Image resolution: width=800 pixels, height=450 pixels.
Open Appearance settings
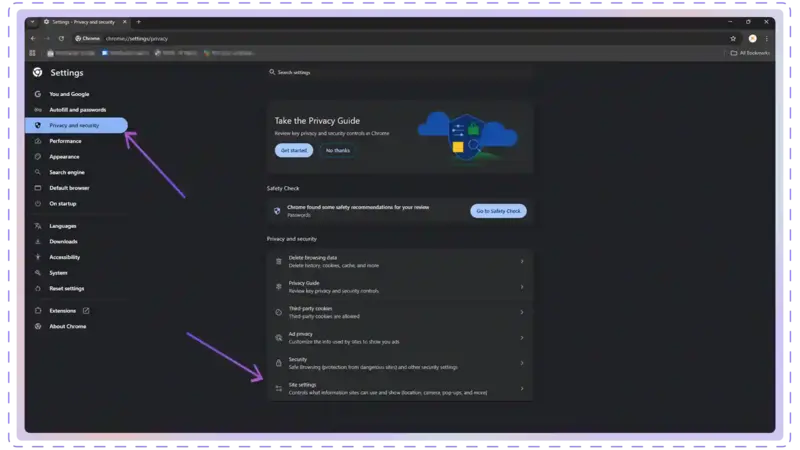[x=64, y=157]
